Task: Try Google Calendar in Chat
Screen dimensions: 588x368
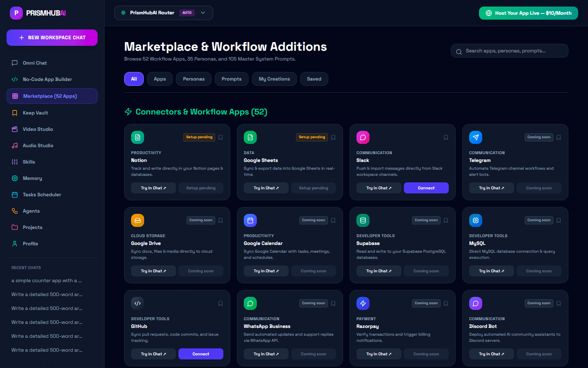Action: (266, 271)
